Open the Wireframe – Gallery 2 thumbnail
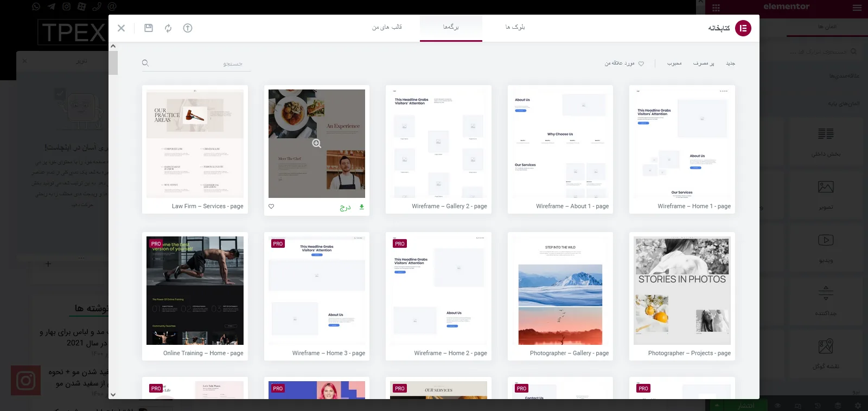868x411 pixels. pyautogui.click(x=438, y=144)
